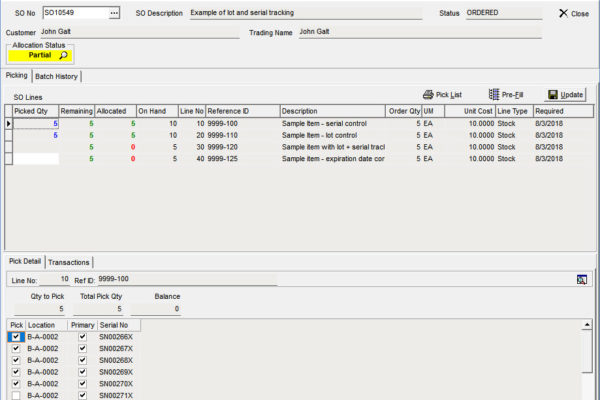Click the Pre-Fill grid icon
600x400 pixels.
(x=494, y=94)
